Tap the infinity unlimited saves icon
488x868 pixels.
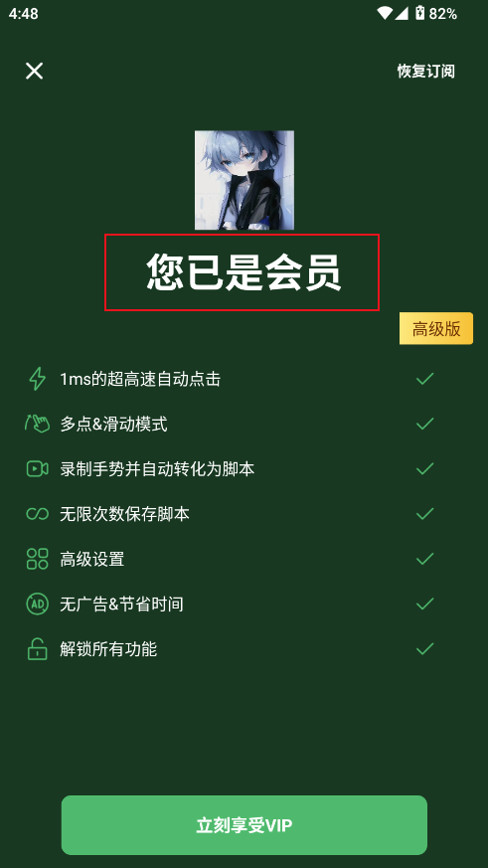[37, 514]
